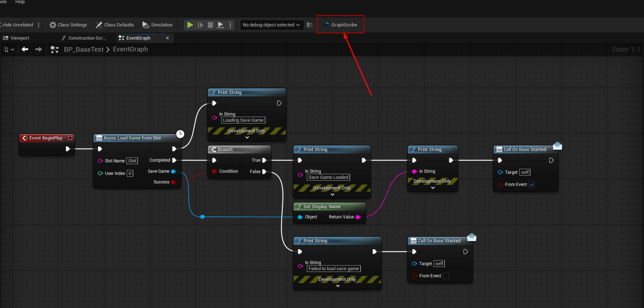
Task: Edit Save Game Loaded string field
Action: 328,177
